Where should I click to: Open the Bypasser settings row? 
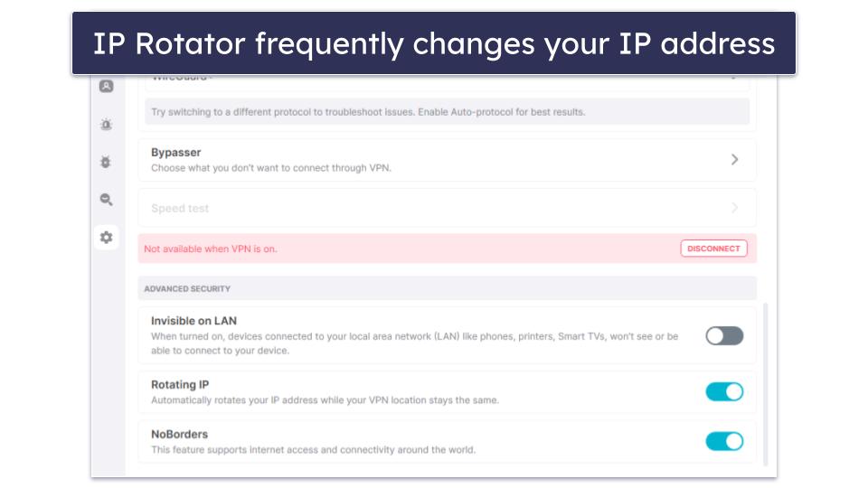click(x=447, y=160)
